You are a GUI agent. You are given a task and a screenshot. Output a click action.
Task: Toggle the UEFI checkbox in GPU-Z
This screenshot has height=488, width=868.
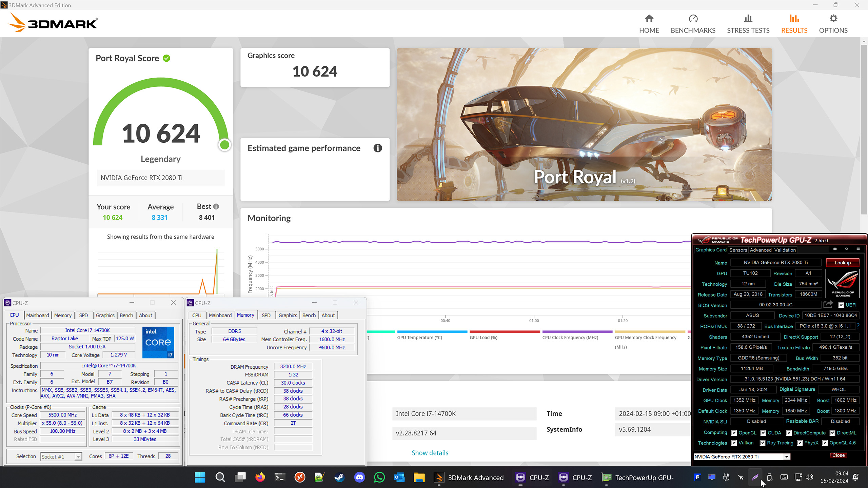click(x=841, y=305)
